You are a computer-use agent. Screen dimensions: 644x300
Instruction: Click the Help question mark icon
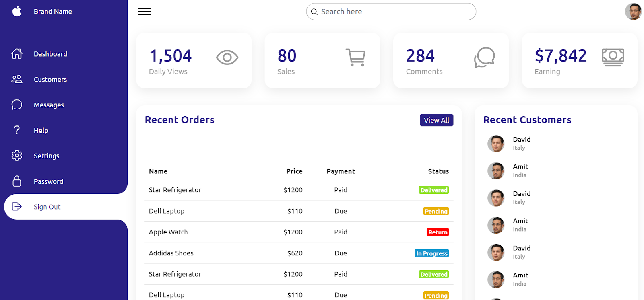coord(17,130)
